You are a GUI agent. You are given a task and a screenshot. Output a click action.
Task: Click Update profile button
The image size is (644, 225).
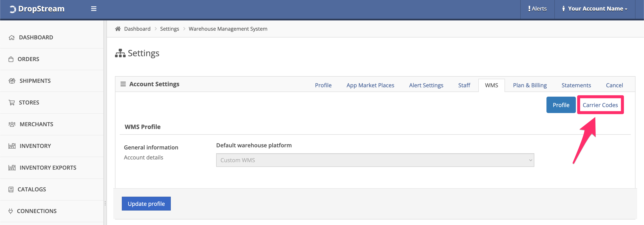146,204
